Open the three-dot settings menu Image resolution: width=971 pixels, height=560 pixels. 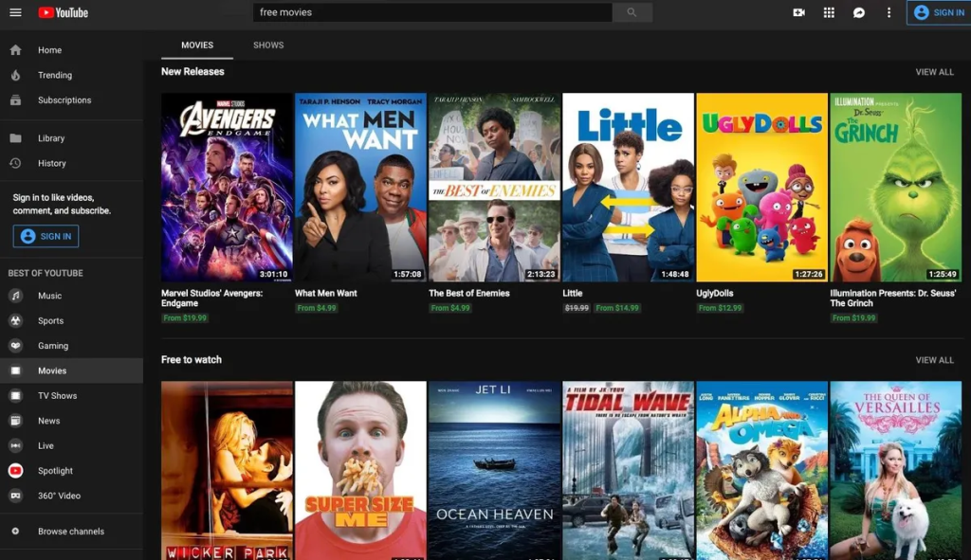coord(889,12)
